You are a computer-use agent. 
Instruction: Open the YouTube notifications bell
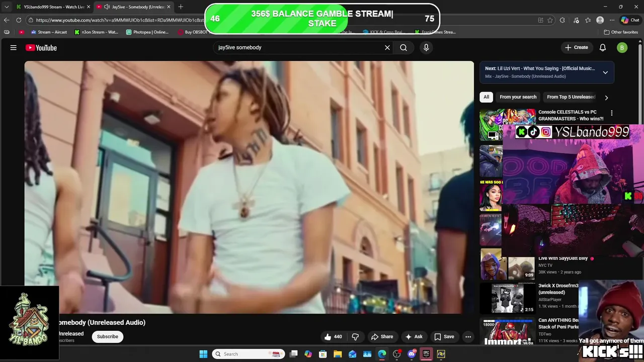[603, 48]
